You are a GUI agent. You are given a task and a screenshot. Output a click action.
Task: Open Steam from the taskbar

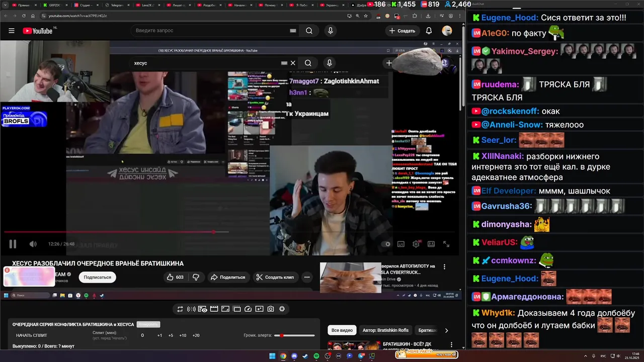[305, 356]
